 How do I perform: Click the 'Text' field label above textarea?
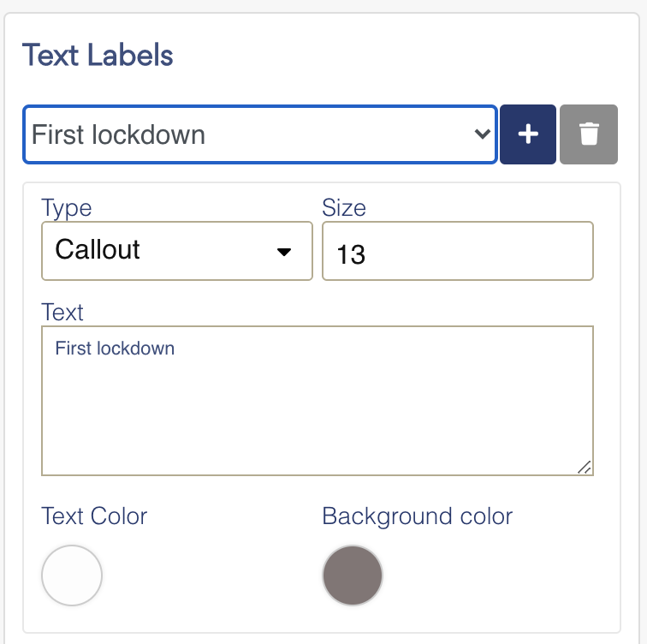pyautogui.click(x=62, y=312)
